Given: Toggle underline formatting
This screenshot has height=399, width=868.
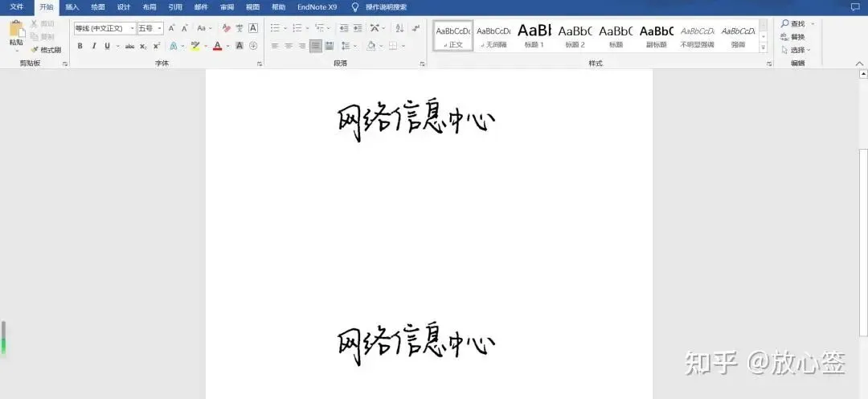Looking at the screenshot, I should coord(108,46).
